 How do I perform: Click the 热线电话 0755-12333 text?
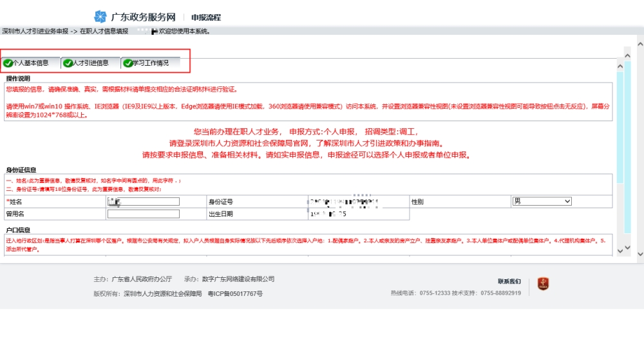pos(421,293)
